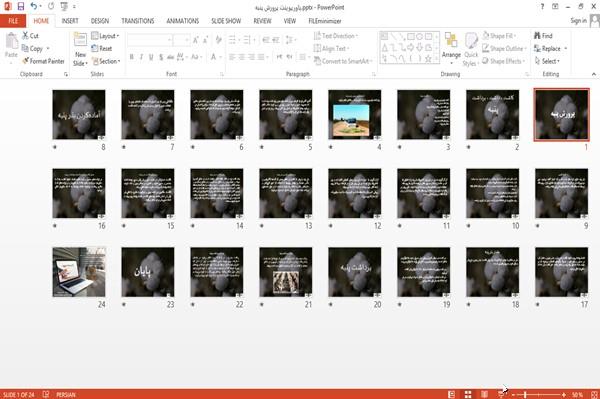600x399 pixels.
Task: Switch to the INSERT tab
Action: tap(70, 21)
